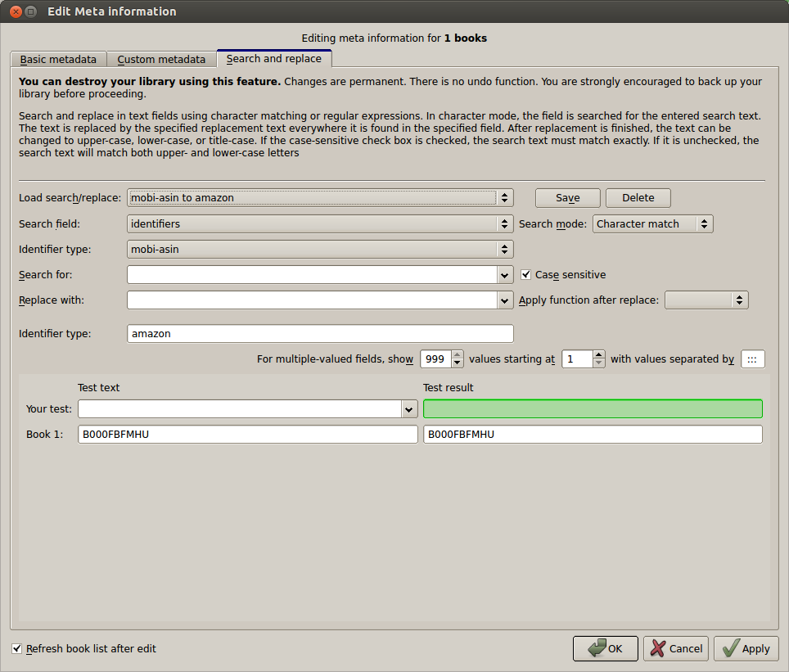Confirm changes with the OK button
Viewport: 789px width, 672px height.
tap(606, 648)
